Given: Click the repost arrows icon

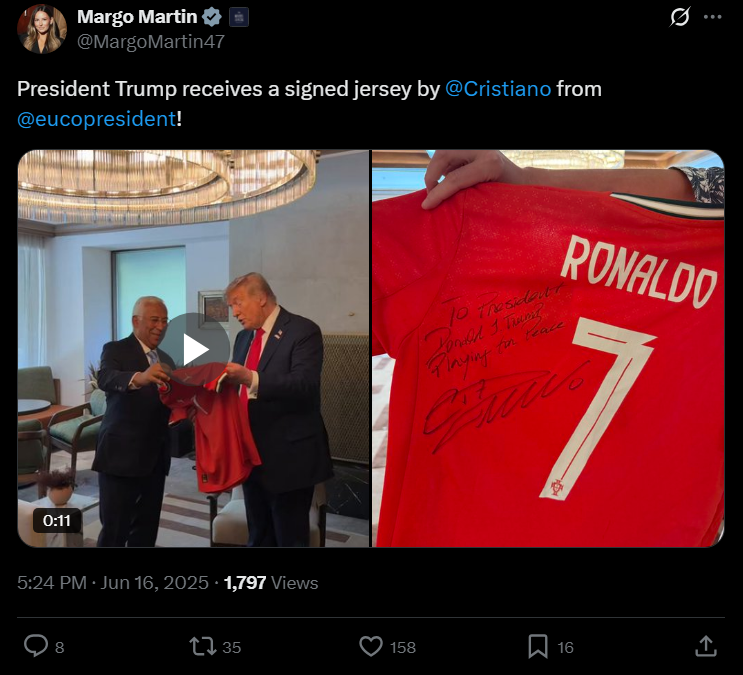Looking at the screenshot, I should (x=203, y=646).
